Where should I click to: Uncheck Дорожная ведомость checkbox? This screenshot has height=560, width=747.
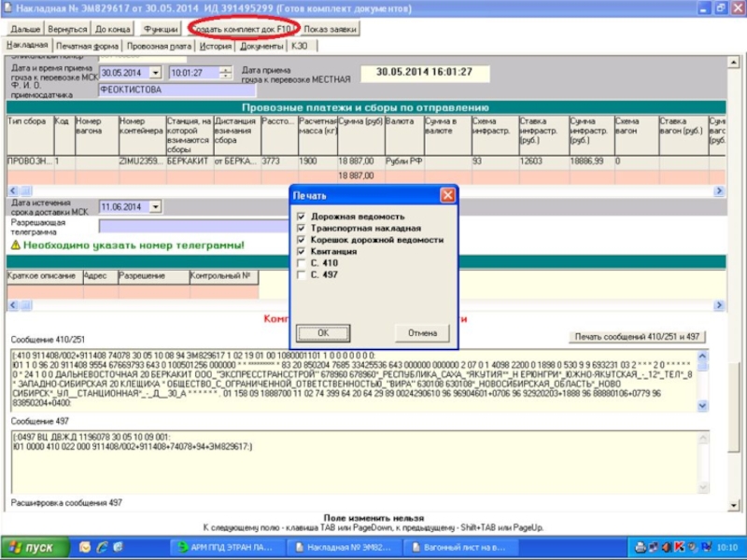coord(301,216)
